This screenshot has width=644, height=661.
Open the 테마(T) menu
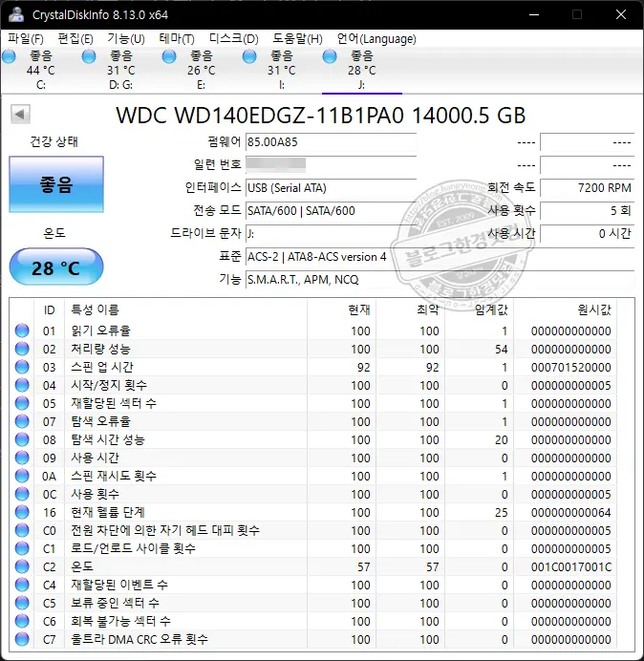click(177, 39)
